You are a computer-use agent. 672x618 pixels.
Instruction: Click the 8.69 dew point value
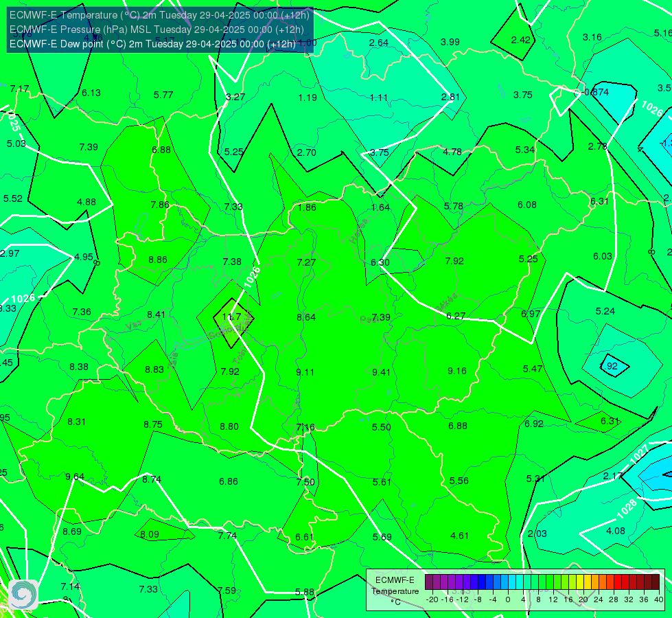pos(72,531)
